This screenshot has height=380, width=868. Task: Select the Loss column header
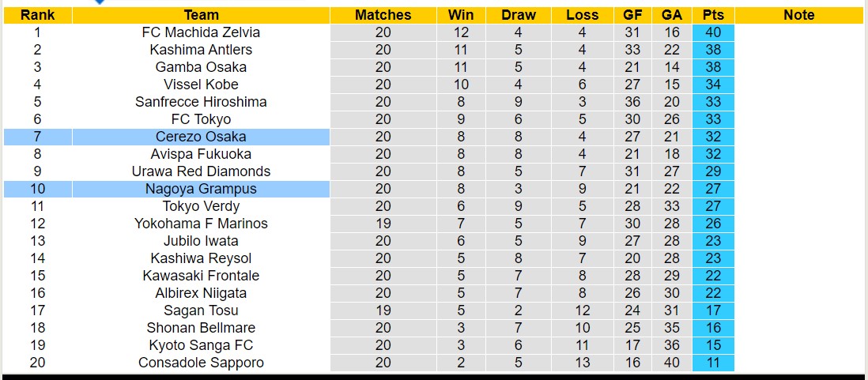tap(583, 15)
